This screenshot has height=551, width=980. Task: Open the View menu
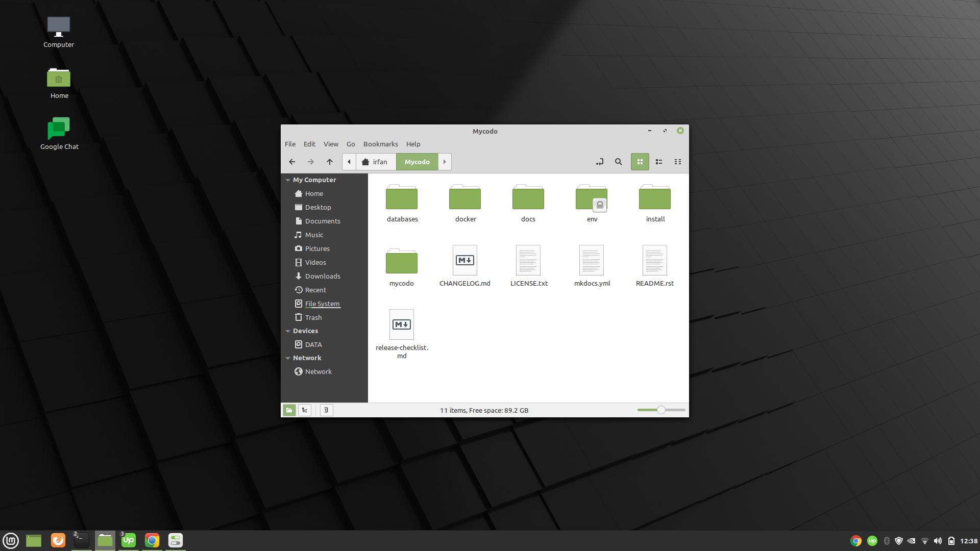(331, 144)
